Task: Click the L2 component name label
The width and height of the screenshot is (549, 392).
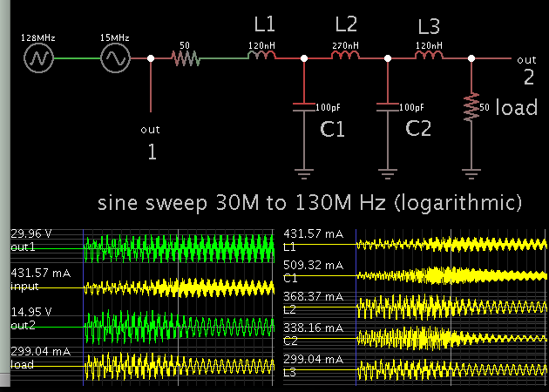Action: click(x=346, y=24)
